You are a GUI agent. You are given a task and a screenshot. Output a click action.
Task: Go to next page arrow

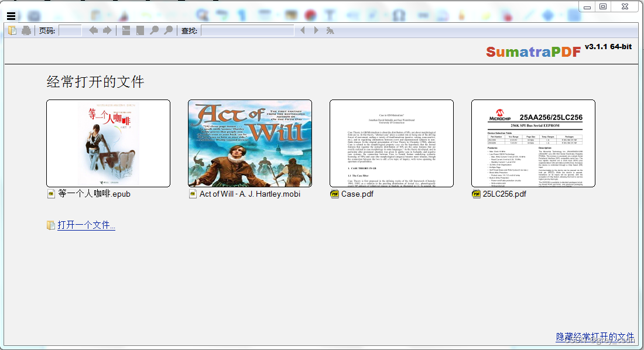(x=107, y=30)
